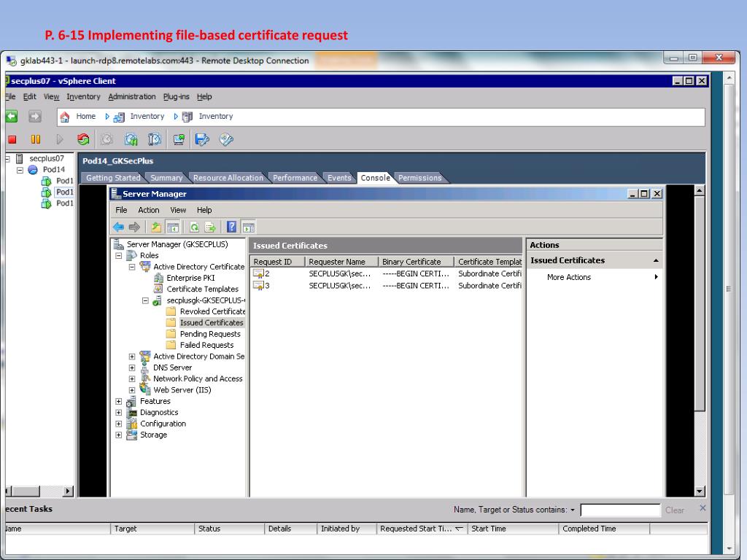Sort by the Request ID column header

[x=277, y=262]
